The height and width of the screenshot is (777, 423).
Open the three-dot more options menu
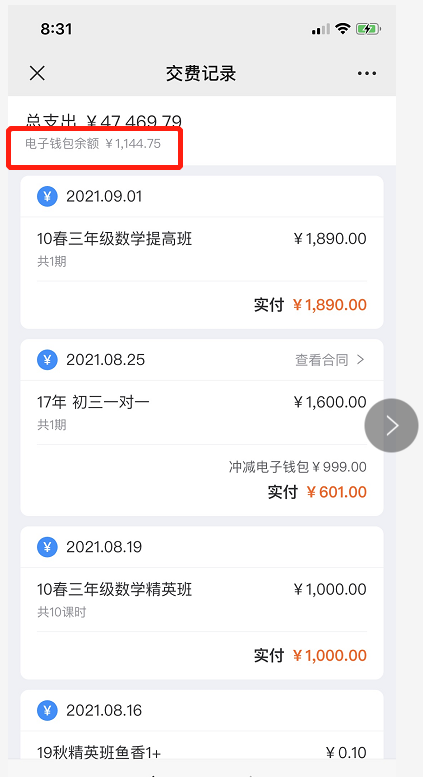click(x=367, y=73)
